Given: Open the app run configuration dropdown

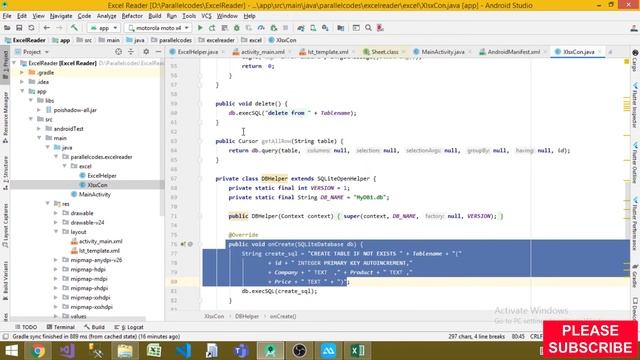Looking at the screenshot, I should tap(104, 28).
